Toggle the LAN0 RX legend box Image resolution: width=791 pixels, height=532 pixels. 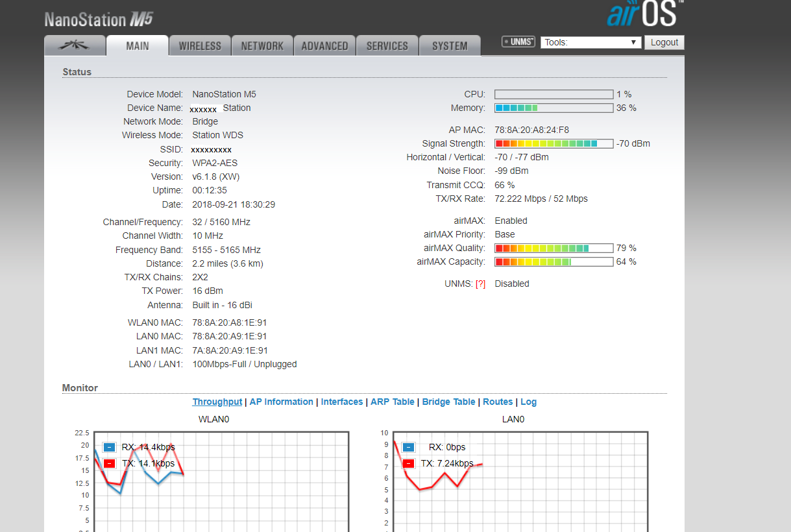click(x=408, y=447)
